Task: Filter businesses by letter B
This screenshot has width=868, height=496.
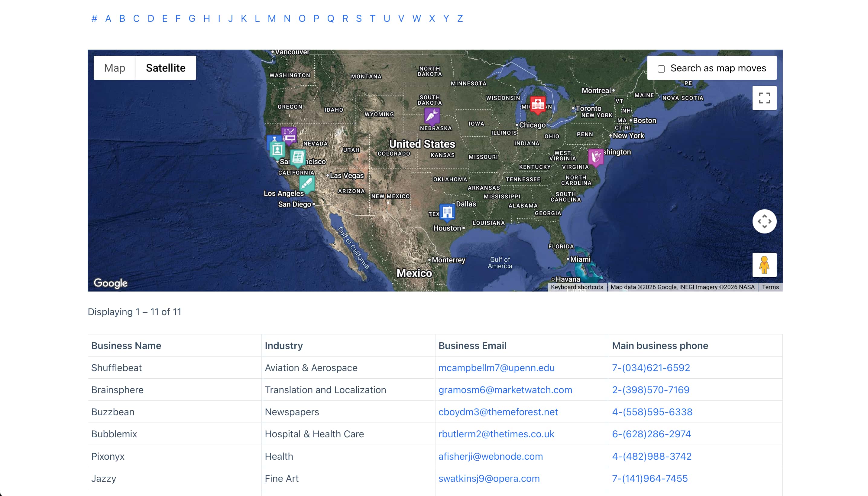Action: coord(122,18)
